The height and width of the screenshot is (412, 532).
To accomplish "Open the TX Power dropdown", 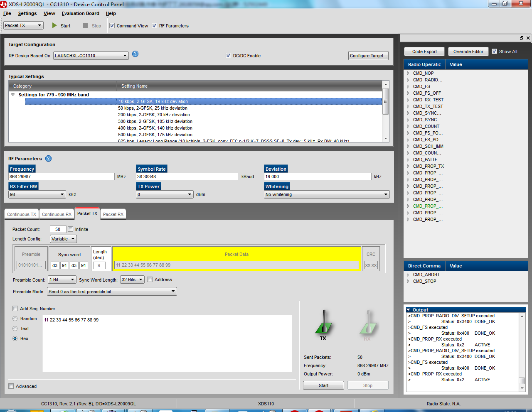I will pos(165,194).
